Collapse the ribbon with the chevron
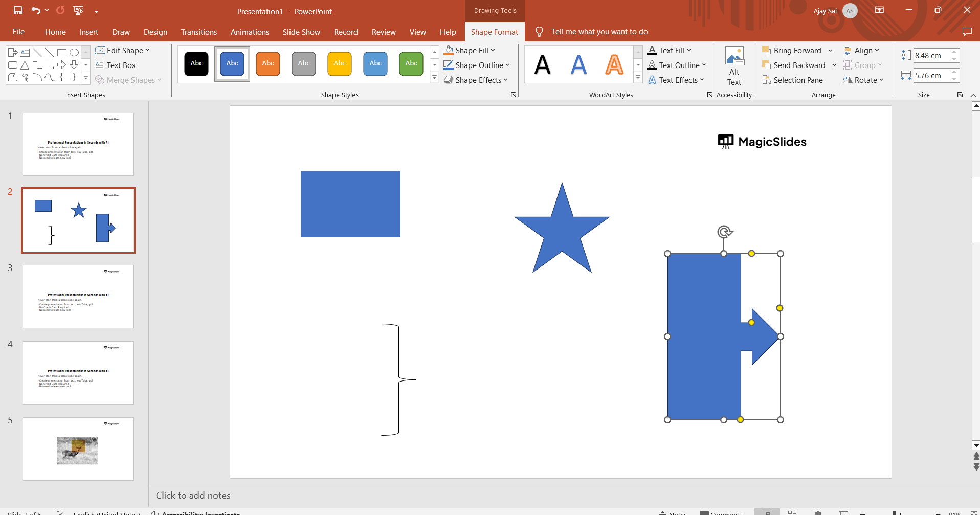 tap(973, 96)
